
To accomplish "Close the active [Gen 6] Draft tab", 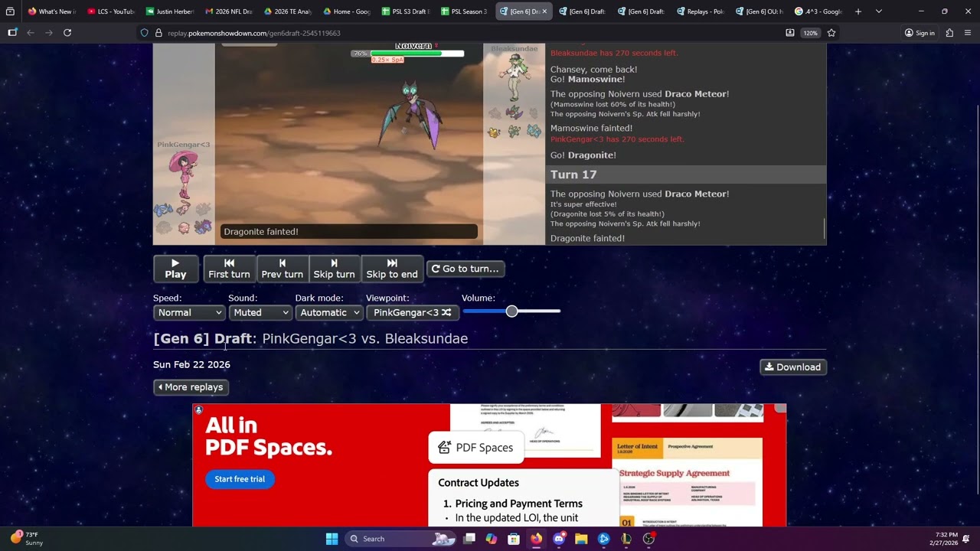I will pos(544,11).
